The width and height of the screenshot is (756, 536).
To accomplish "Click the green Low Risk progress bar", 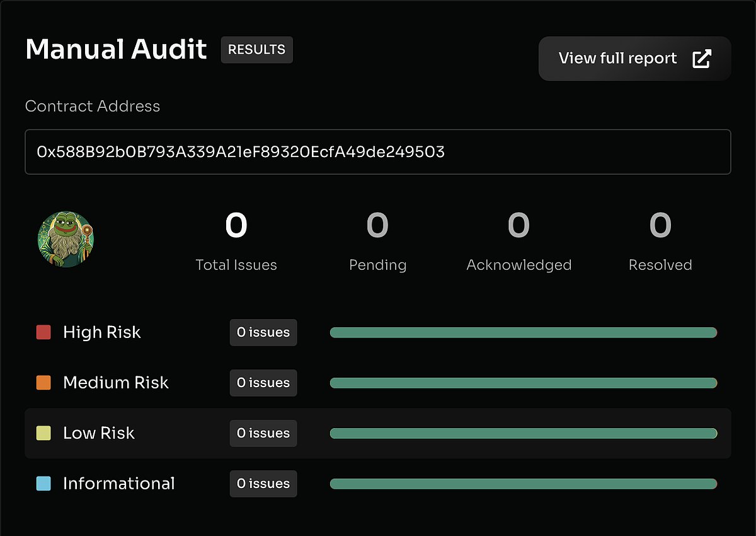I will pos(524,433).
